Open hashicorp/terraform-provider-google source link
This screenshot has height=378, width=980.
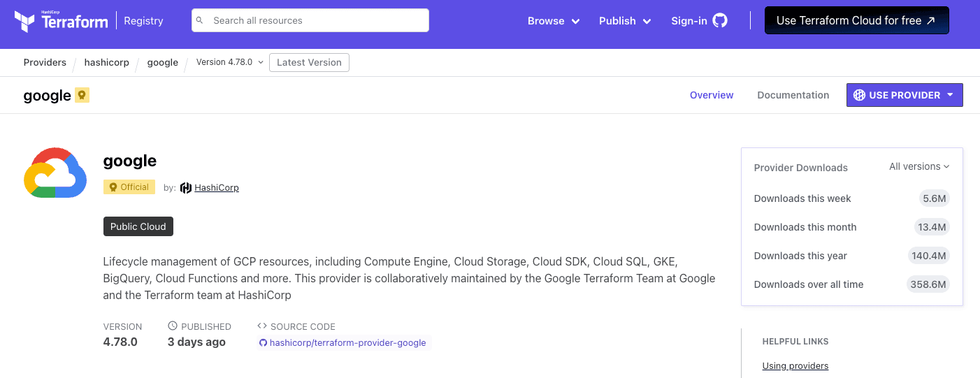click(x=347, y=343)
